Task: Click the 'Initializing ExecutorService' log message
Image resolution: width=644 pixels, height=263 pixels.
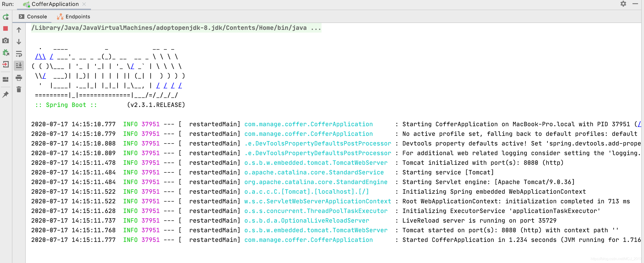Action: [501, 211]
